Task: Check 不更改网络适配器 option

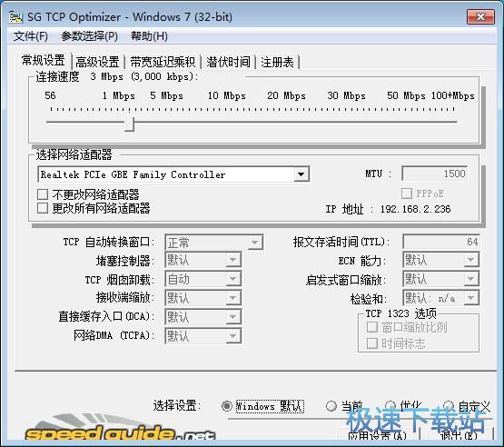Action: tap(43, 194)
